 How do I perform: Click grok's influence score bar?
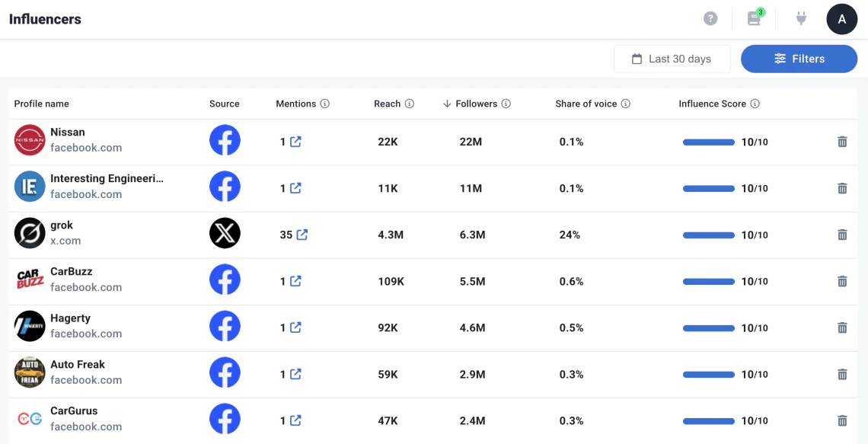pyautogui.click(x=709, y=235)
